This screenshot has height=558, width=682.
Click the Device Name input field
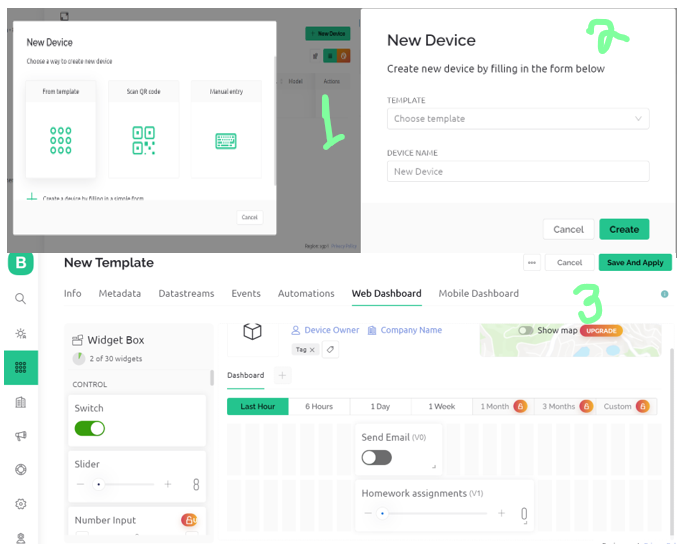pos(518,171)
